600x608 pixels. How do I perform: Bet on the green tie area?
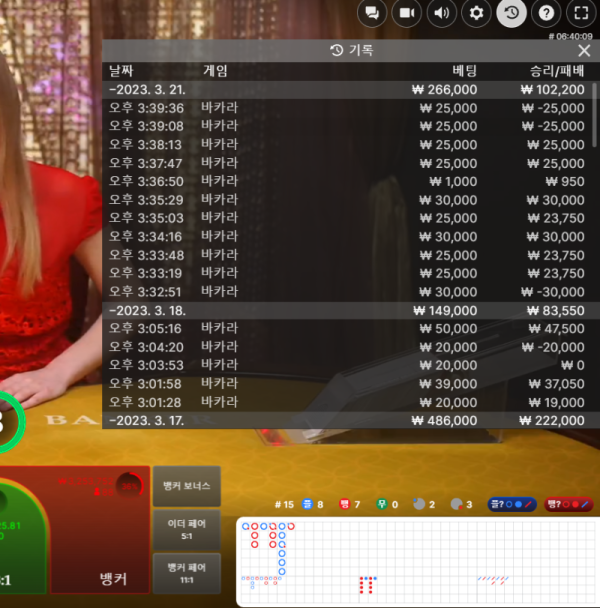click(21, 539)
